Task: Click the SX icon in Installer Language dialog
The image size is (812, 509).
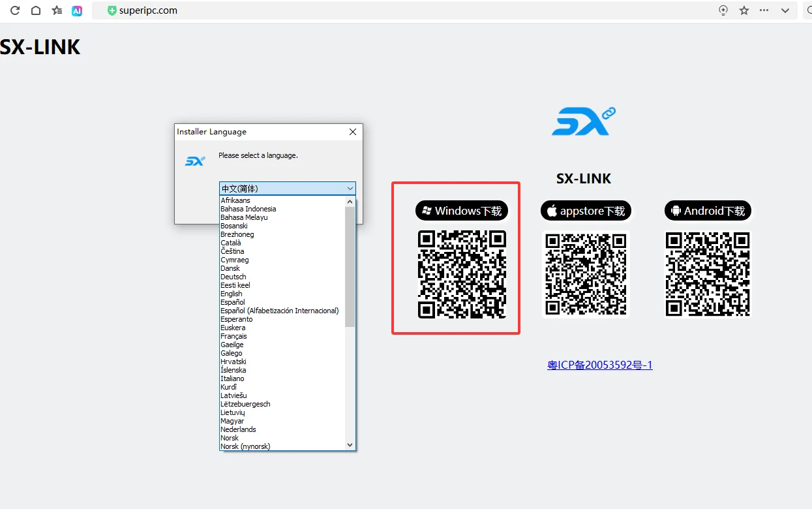Action: (195, 161)
